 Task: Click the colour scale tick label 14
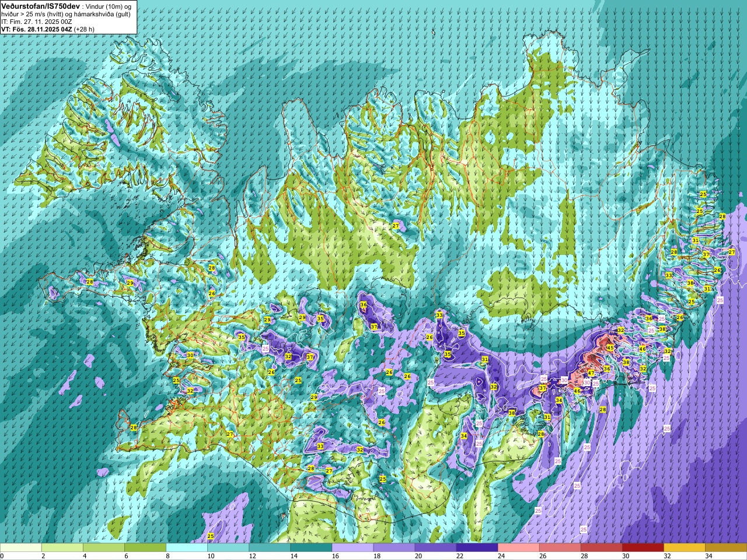pos(294,556)
